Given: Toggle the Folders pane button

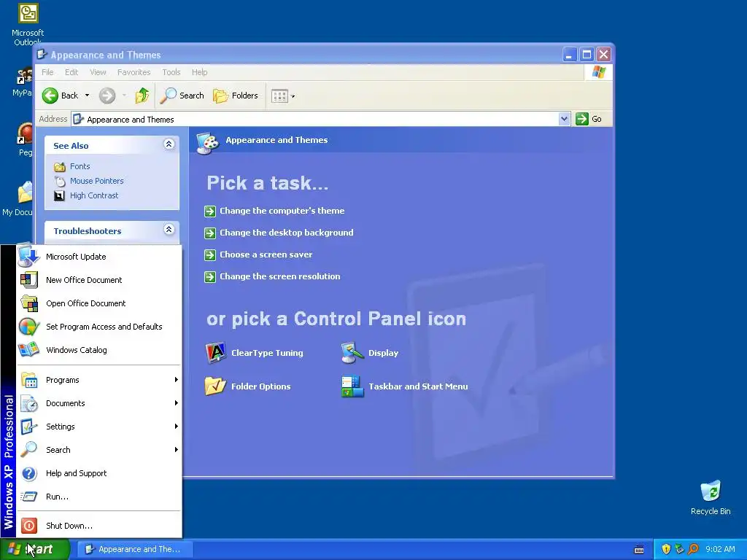Looking at the screenshot, I should pos(236,96).
